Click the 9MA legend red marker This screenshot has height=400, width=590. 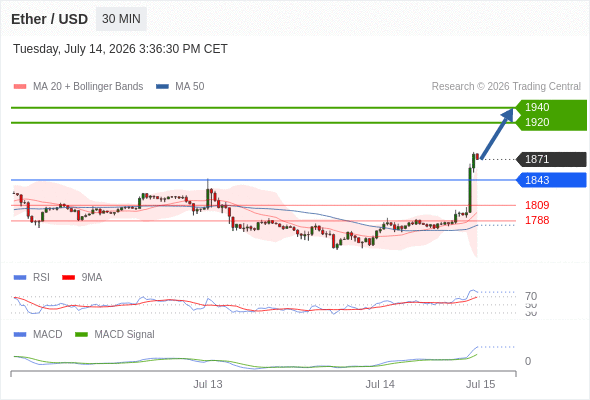point(68,278)
